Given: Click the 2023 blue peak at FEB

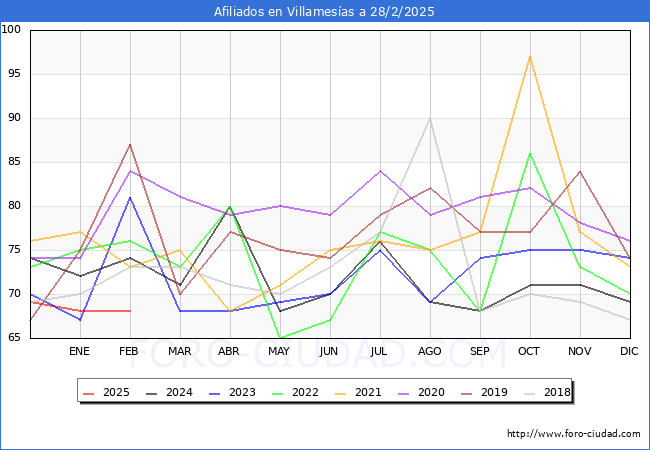Looking at the screenshot, I should pyautogui.click(x=130, y=198).
